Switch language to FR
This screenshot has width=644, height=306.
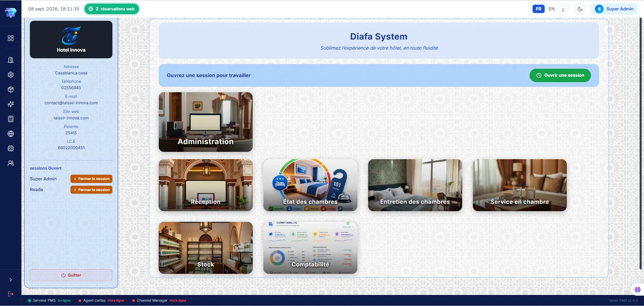tap(538, 9)
